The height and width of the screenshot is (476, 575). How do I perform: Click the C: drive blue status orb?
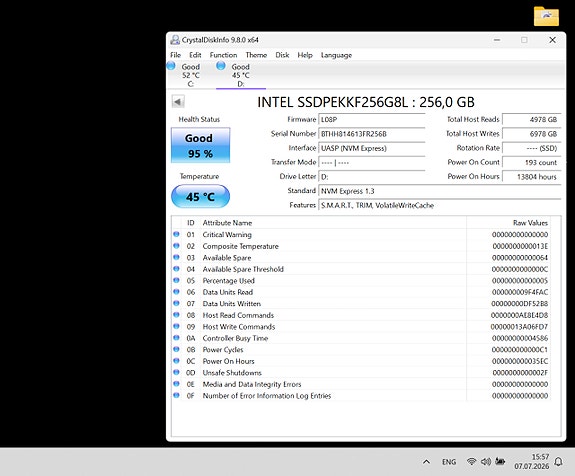tap(171, 66)
